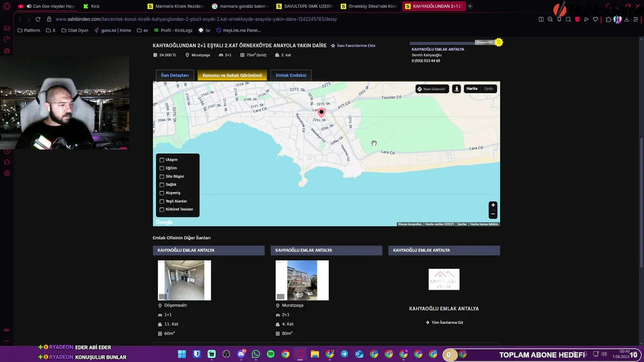Switch to the Örnekköy Sitesi'nde Kiralık browser tab
644x362 pixels.
click(369, 6)
